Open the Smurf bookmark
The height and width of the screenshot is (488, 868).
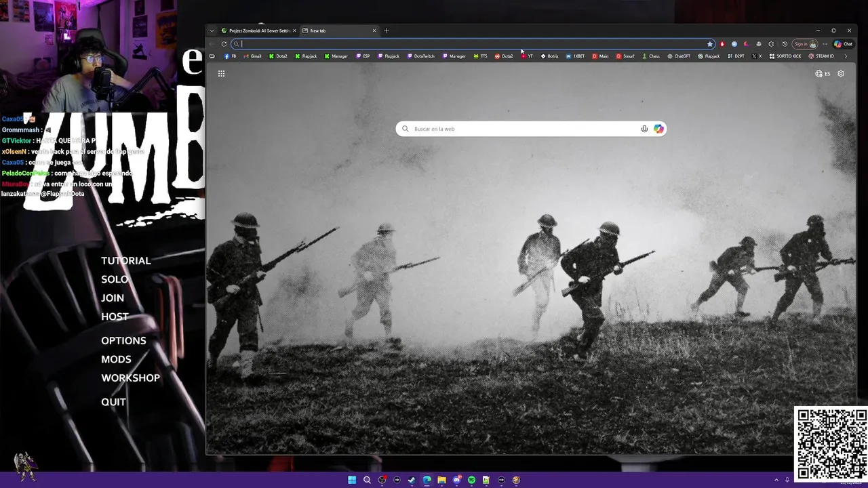625,56
